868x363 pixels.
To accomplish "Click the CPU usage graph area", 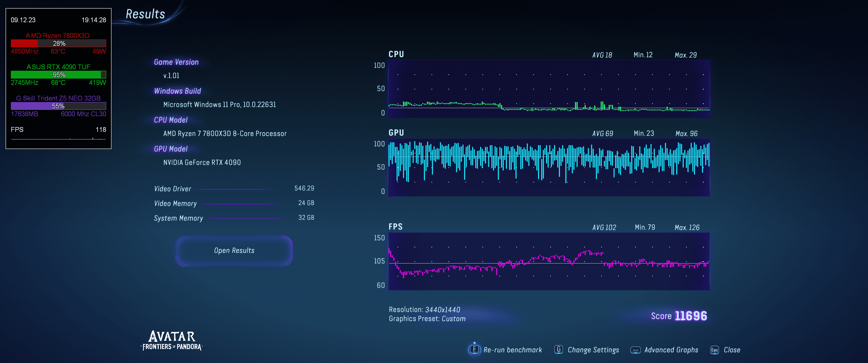I will tap(549, 89).
